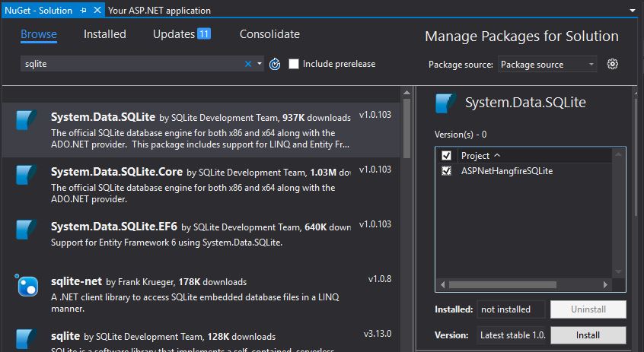The image size is (644, 352).
Task: Switch to the Browse tab
Action: click(x=39, y=34)
